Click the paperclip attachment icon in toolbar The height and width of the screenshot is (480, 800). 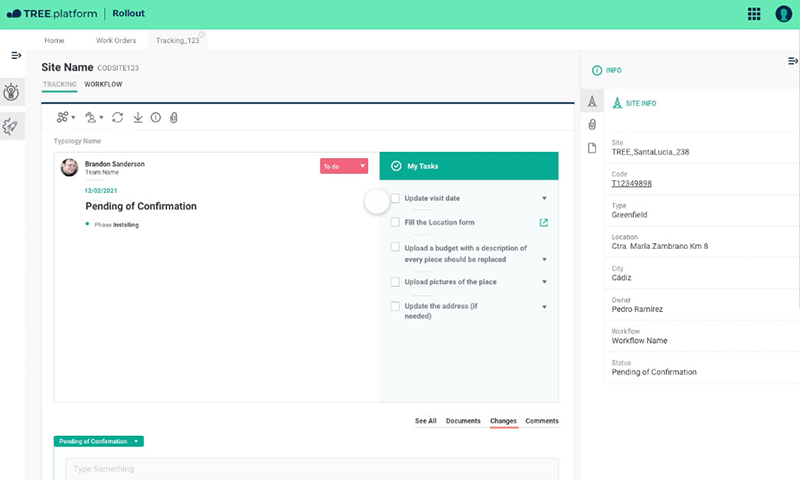[x=173, y=118]
